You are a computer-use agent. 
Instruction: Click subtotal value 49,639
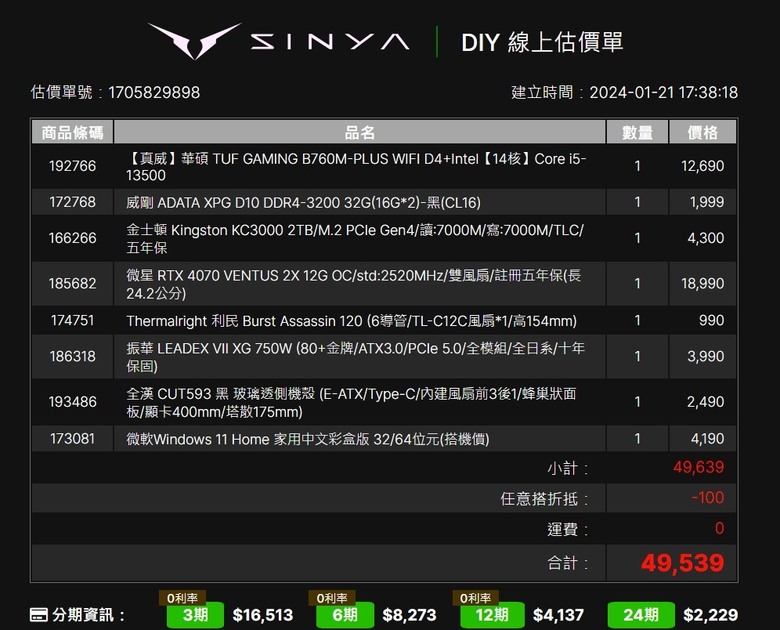click(x=698, y=467)
